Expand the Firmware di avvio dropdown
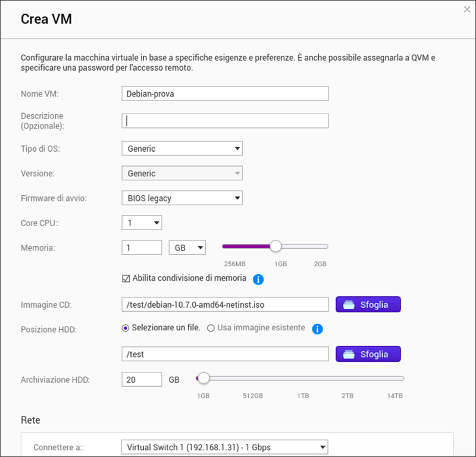This screenshot has height=457, width=476. coord(182,198)
